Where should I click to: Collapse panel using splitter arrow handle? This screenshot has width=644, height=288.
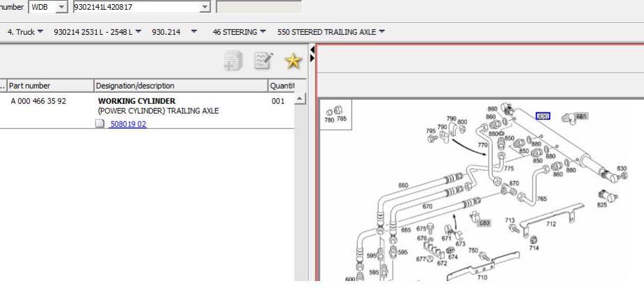click(x=312, y=53)
